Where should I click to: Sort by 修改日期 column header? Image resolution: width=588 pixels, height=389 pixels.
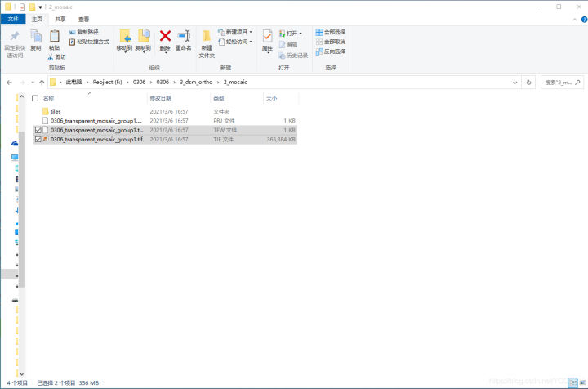point(179,98)
